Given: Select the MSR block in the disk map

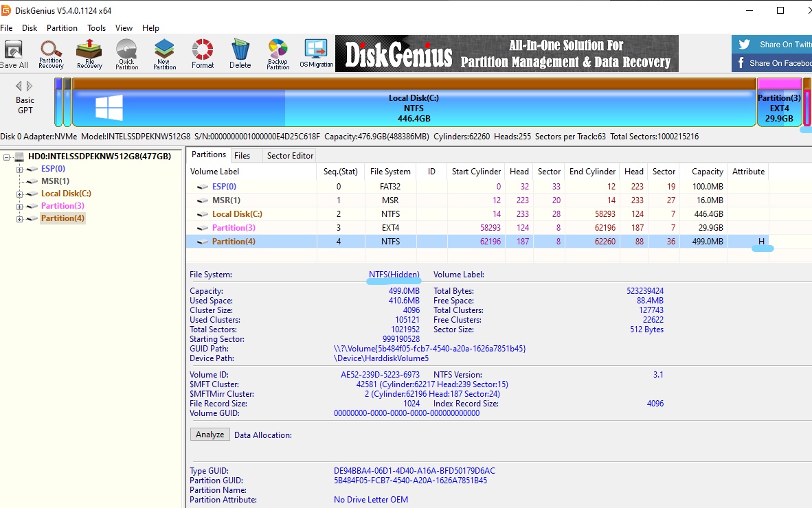Looking at the screenshot, I should tap(67, 102).
